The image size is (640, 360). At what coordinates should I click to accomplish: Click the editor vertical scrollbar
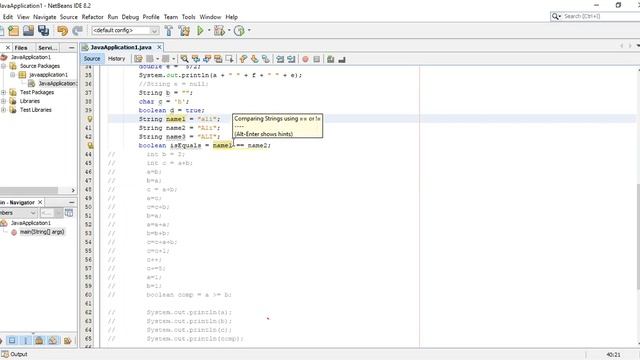pyautogui.click(x=638, y=237)
